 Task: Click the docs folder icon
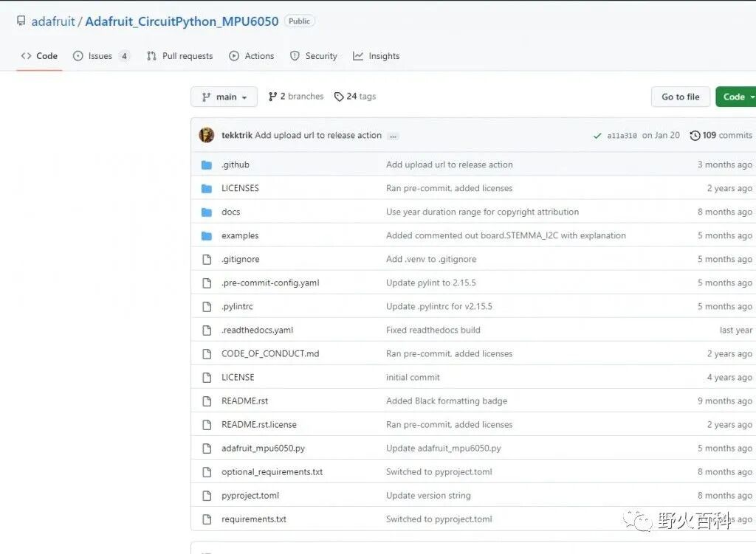pyautogui.click(x=207, y=212)
